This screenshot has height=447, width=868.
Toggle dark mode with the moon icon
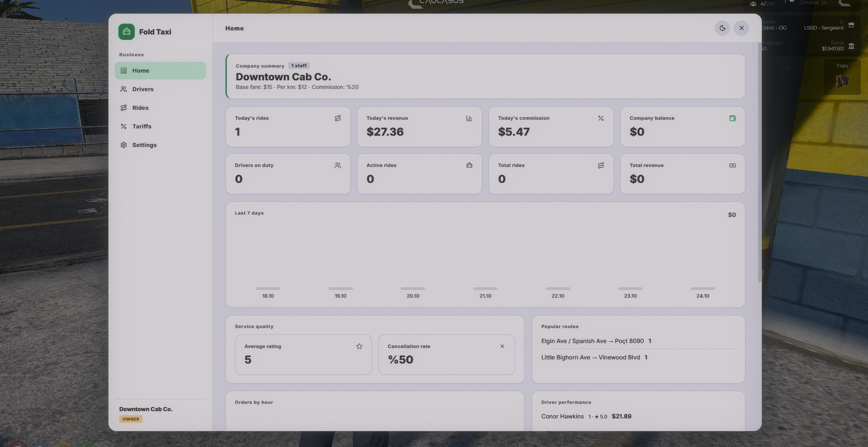point(722,28)
